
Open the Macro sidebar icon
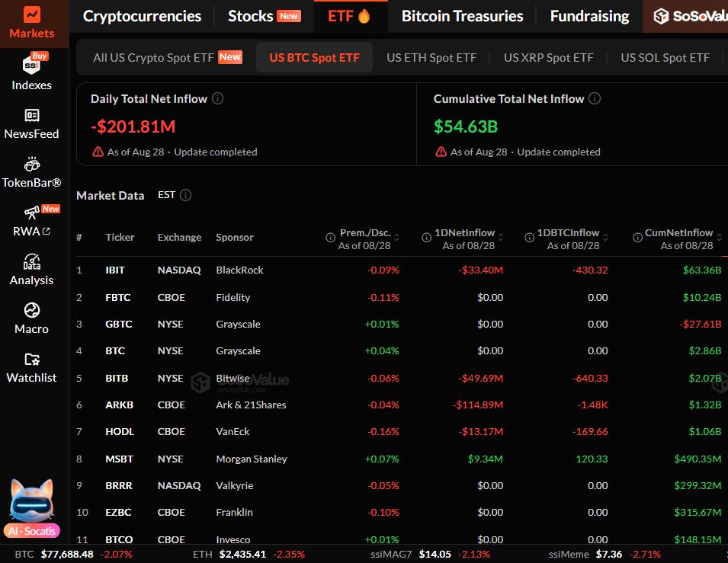click(31, 310)
